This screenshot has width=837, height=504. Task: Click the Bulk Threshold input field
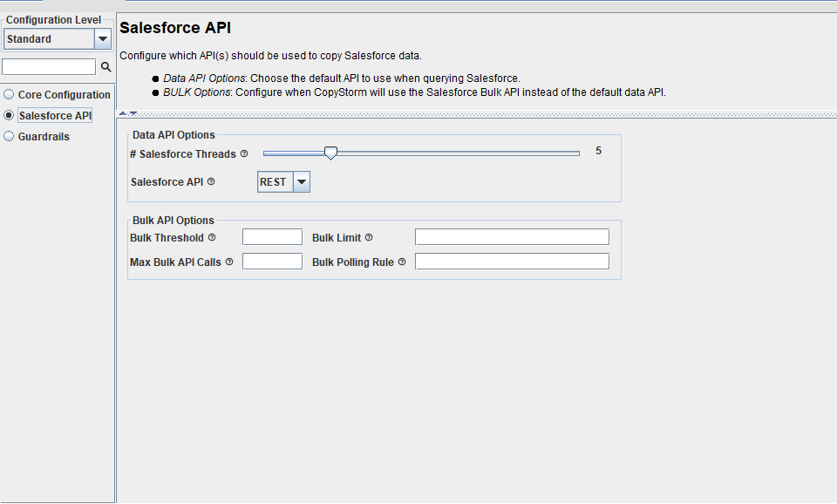click(272, 237)
